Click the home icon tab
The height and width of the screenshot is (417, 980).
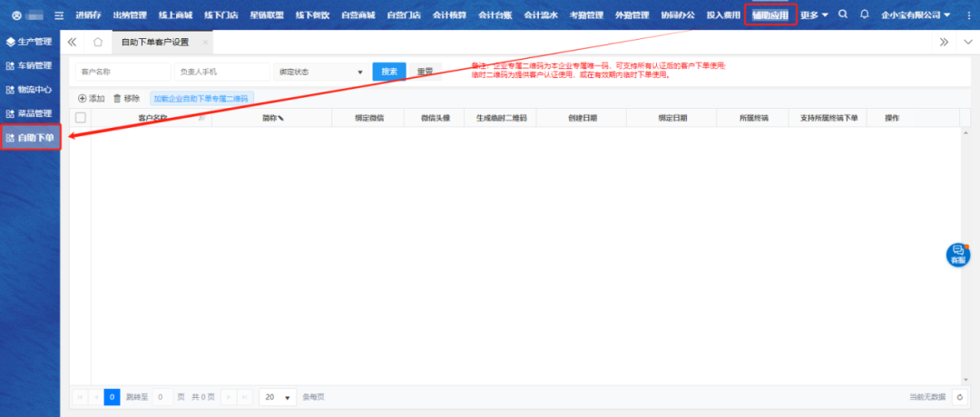click(x=98, y=43)
